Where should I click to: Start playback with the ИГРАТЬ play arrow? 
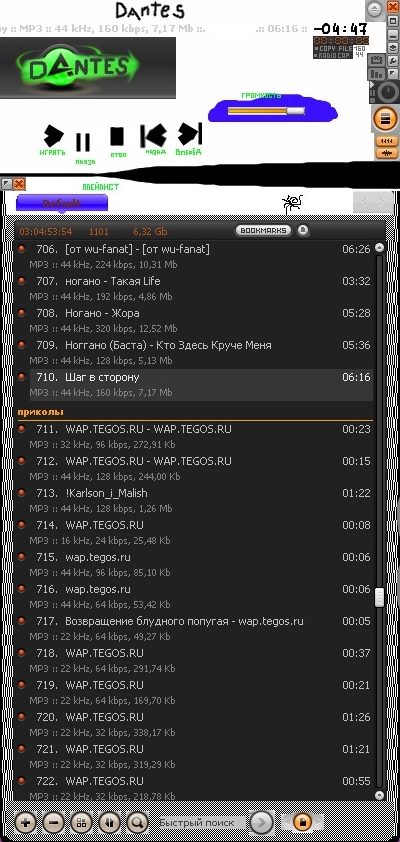[53, 136]
